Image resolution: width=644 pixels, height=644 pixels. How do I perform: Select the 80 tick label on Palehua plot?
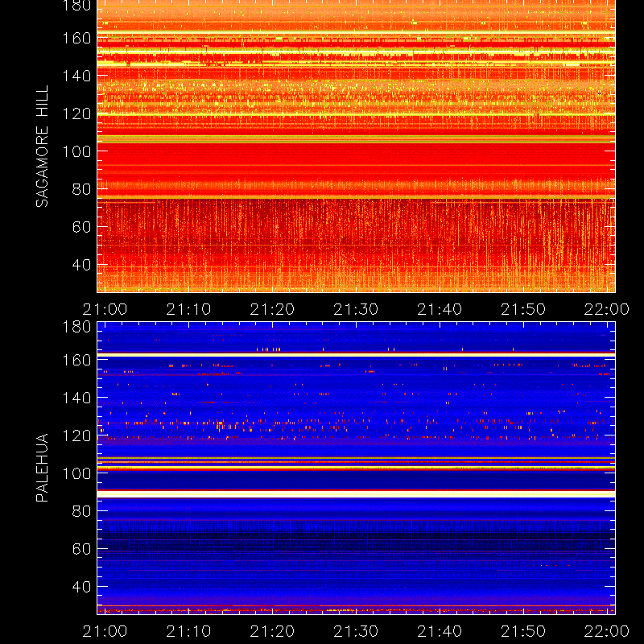[81, 511]
